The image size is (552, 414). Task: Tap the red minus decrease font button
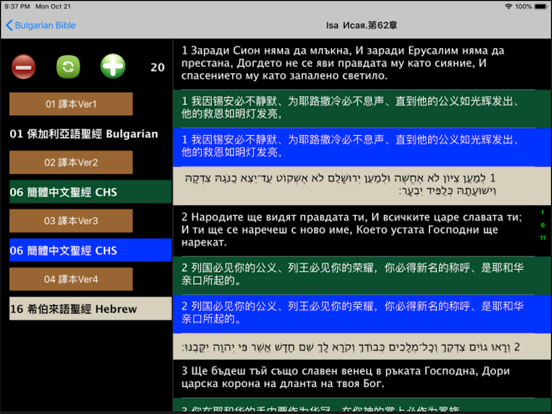23,67
